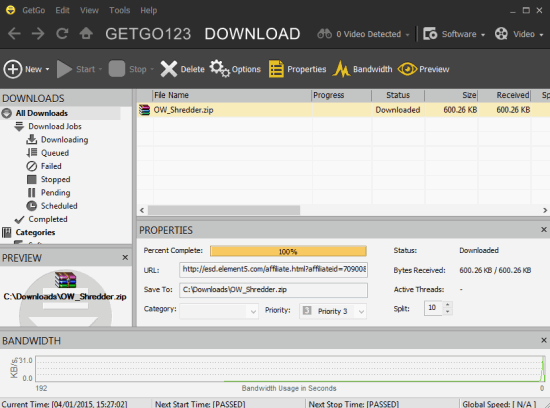Viewport: 550px width, 408px height.
Task: Open the Help menu
Action: 149,10
